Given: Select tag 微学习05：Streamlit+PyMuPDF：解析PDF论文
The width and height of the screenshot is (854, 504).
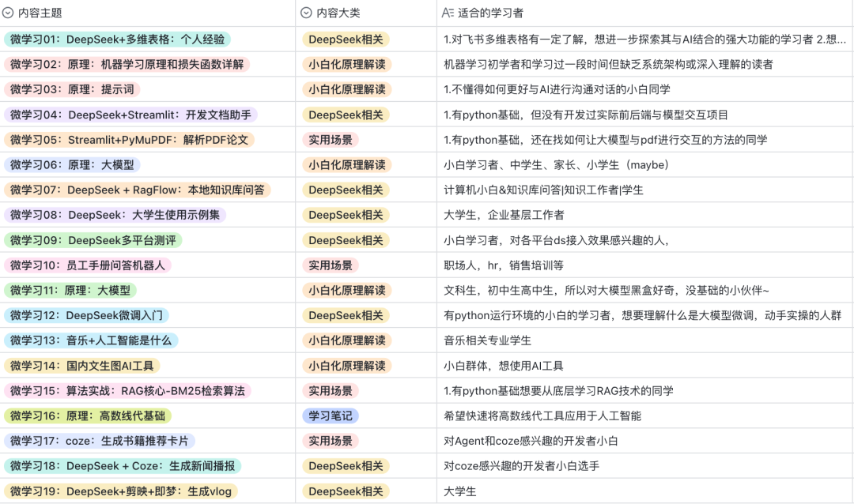Looking at the screenshot, I should [129, 140].
